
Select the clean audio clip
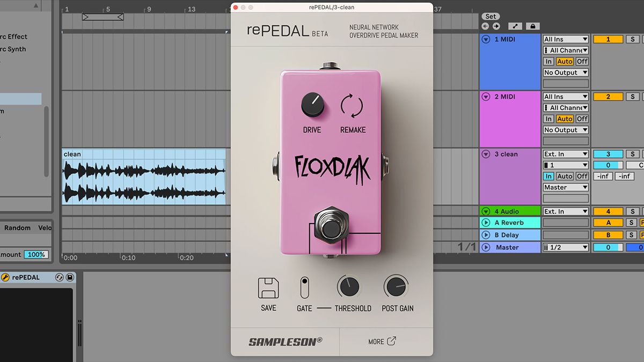pos(144,176)
